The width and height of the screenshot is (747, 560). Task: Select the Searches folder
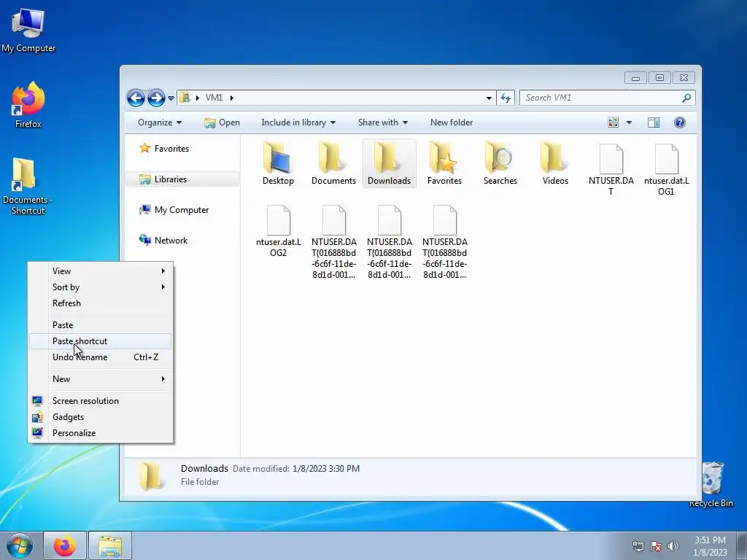point(500,163)
